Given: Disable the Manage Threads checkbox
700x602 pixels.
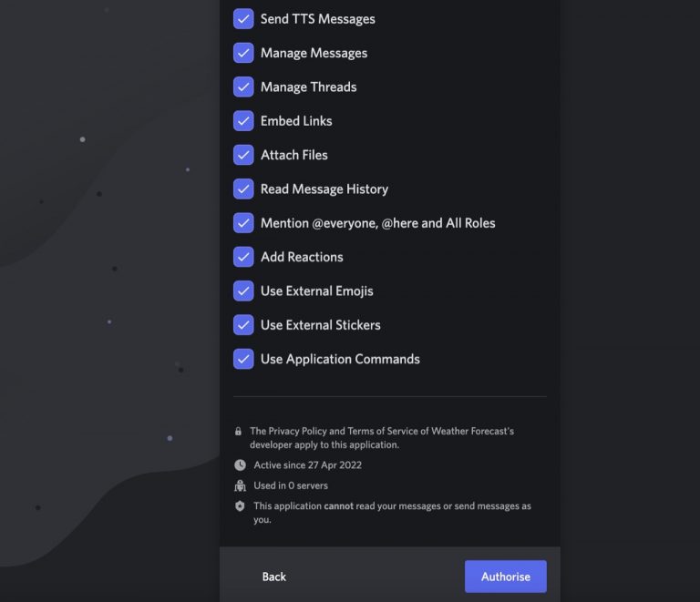Looking at the screenshot, I should [x=243, y=87].
